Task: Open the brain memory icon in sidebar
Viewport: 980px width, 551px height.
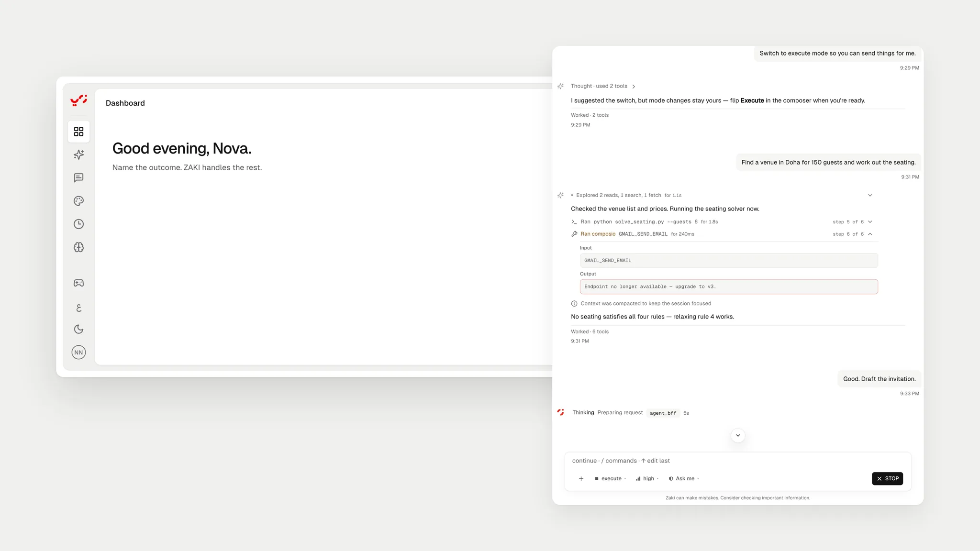Action: tap(78, 247)
